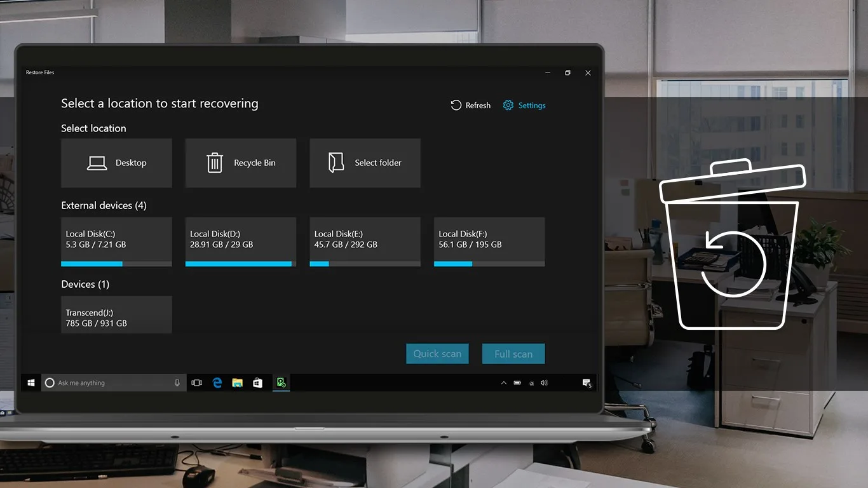Pick Local Disk(F:) for recovery

click(489, 242)
